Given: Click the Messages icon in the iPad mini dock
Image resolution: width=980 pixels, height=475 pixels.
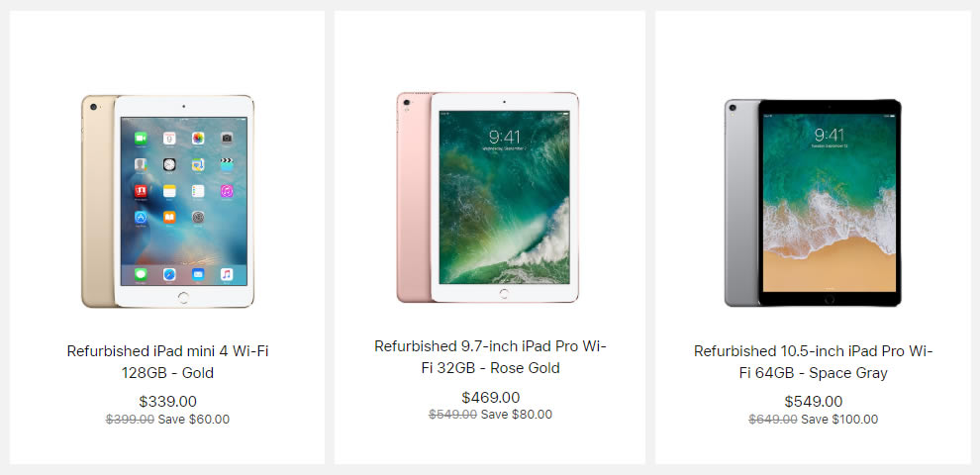Looking at the screenshot, I should click(x=141, y=273).
